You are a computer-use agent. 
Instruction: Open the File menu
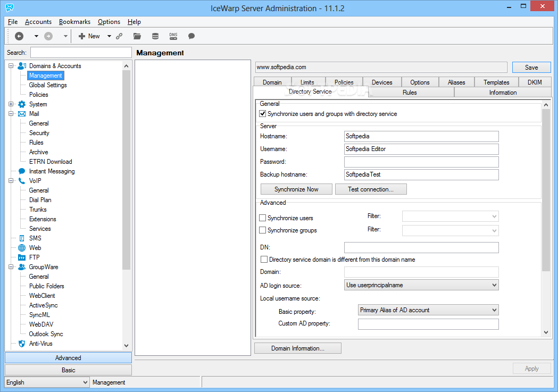(x=13, y=22)
